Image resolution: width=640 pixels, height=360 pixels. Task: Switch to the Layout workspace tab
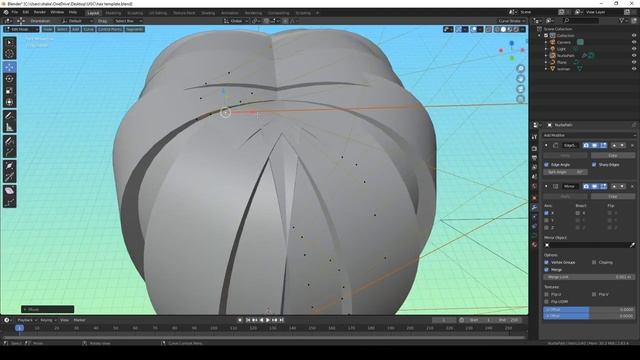(93, 13)
